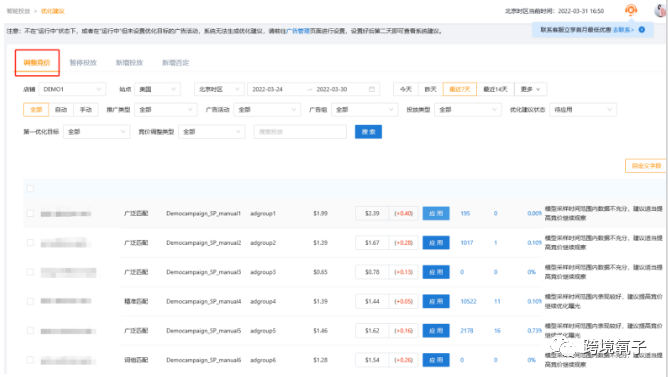
Task: Open impressions value 2178 for adgroup5
Action: click(x=467, y=331)
